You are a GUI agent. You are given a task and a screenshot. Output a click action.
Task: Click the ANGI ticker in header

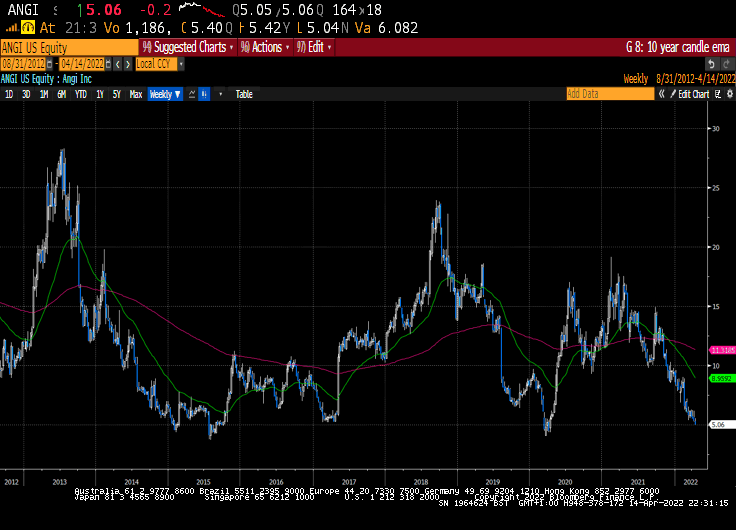[23, 10]
